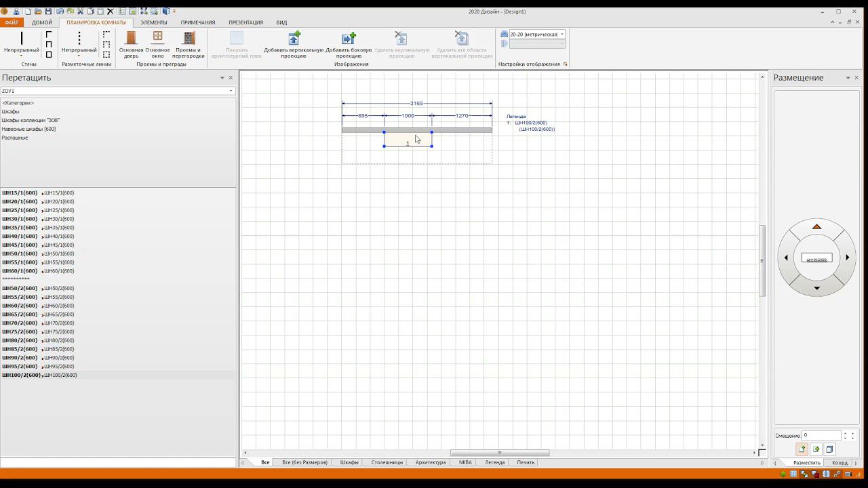Click the cabinet preview in the placement wheel
The height and width of the screenshot is (488, 868).
(816, 258)
